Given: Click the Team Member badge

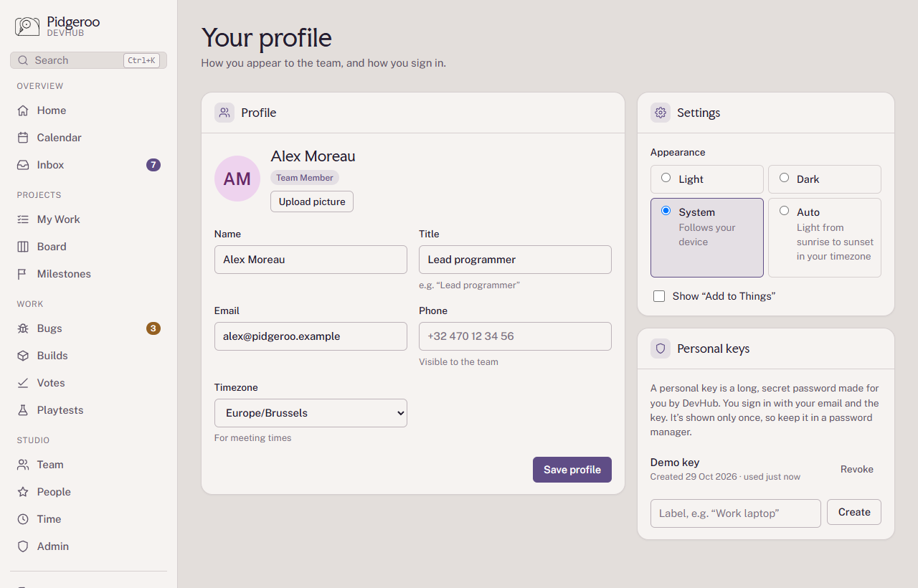Looking at the screenshot, I should tap(305, 178).
